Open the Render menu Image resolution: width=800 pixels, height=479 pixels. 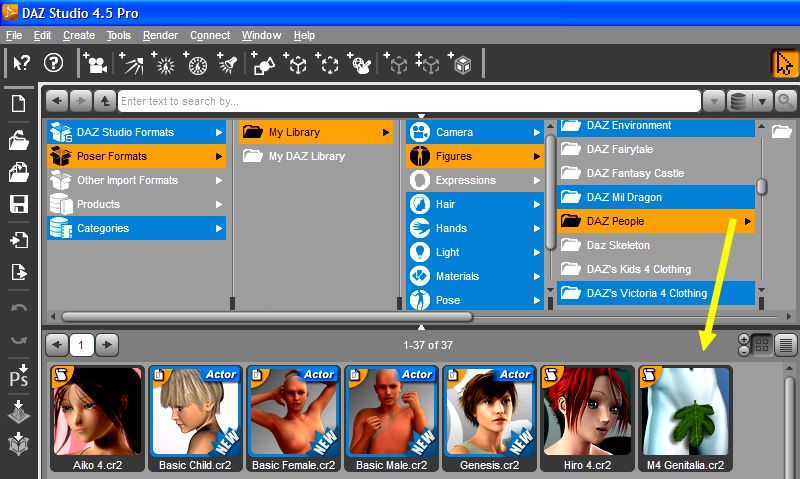(160, 35)
